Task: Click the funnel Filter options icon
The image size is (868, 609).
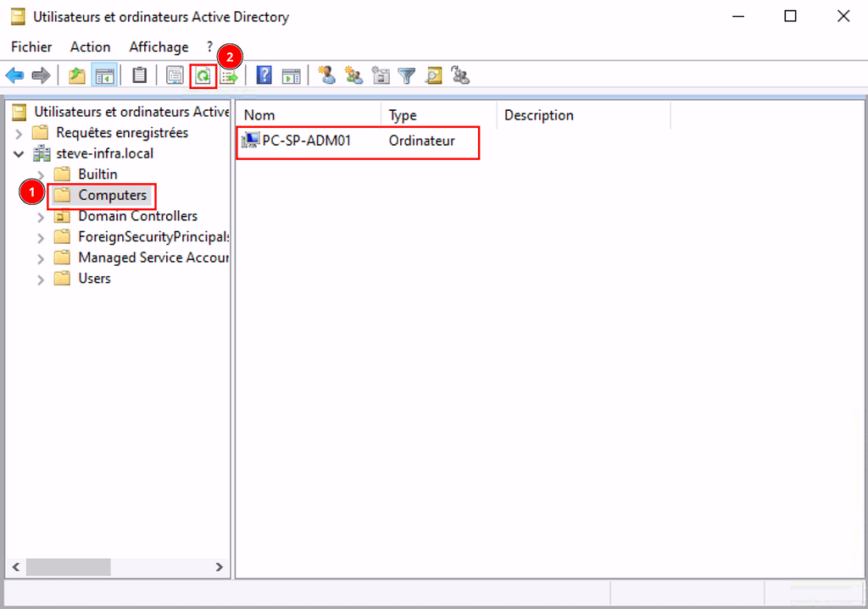Action: tap(407, 76)
